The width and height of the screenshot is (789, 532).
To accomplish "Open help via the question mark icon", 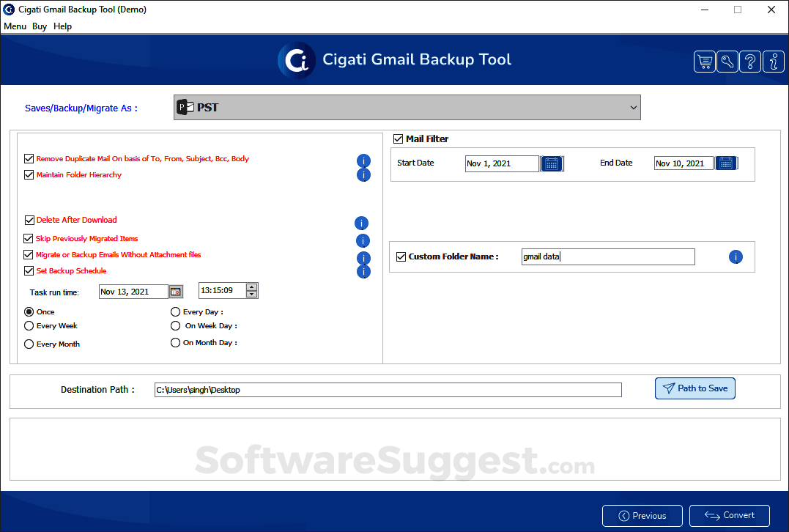I will pyautogui.click(x=749, y=62).
